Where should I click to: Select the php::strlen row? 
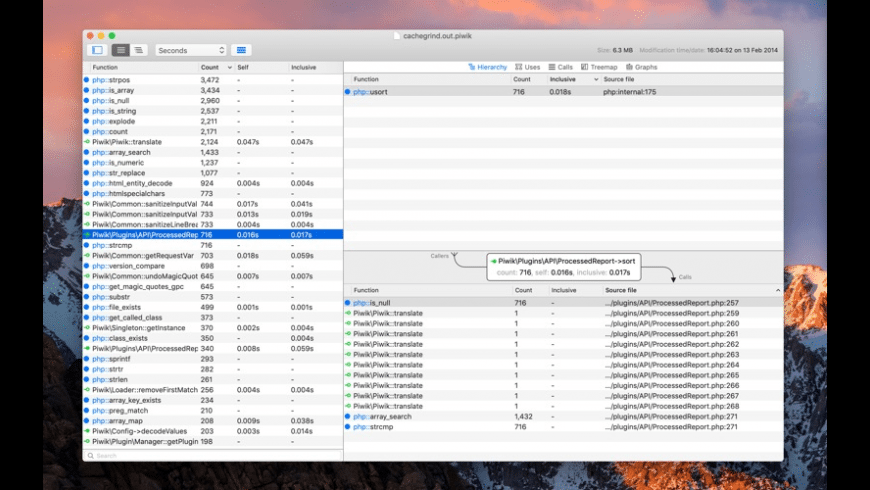[x=213, y=380]
